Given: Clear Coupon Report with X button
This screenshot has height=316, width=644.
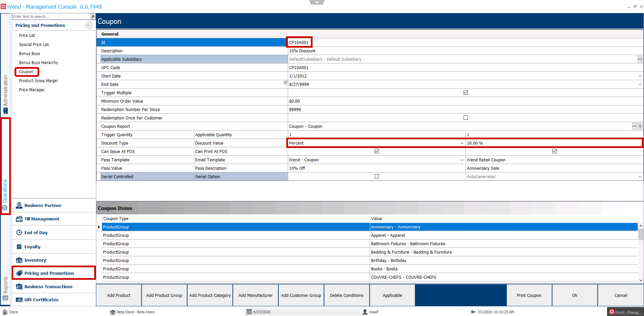Looking at the screenshot, I should point(640,126).
